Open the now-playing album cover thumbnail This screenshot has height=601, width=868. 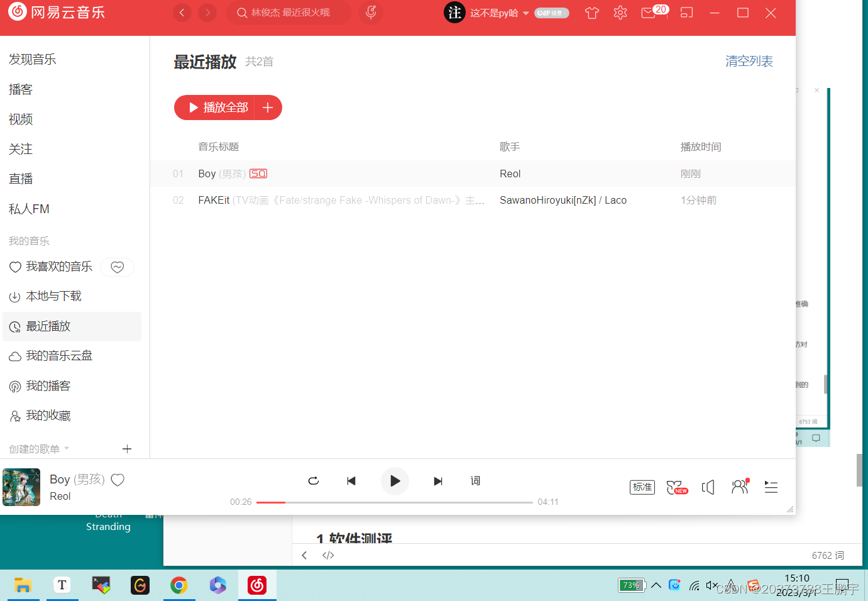[21, 487]
